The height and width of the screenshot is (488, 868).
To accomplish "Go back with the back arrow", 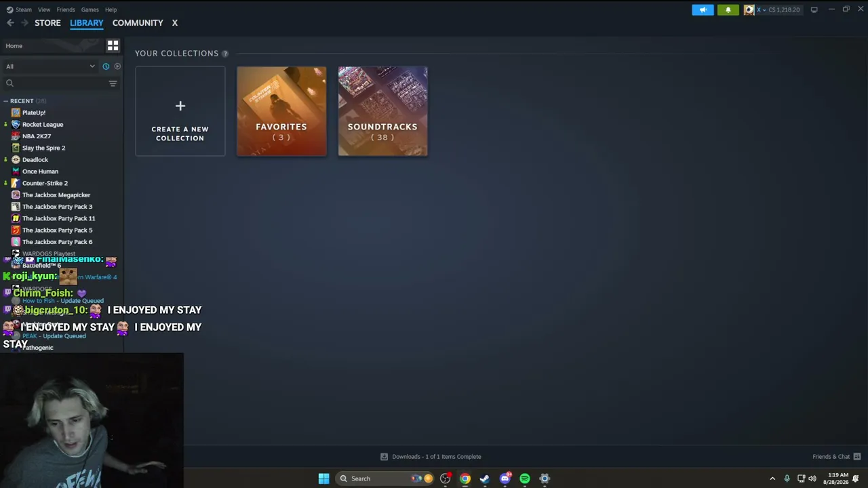I will coord(10,23).
